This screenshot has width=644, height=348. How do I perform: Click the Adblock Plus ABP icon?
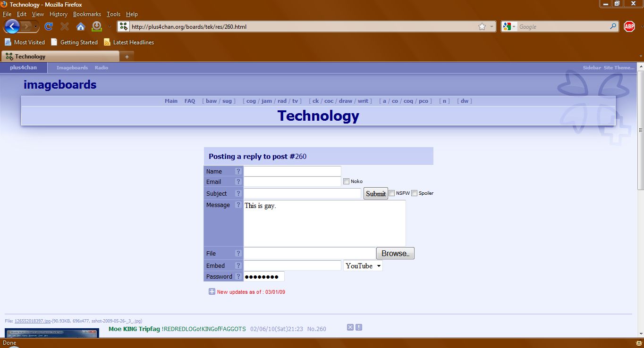click(629, 27)
